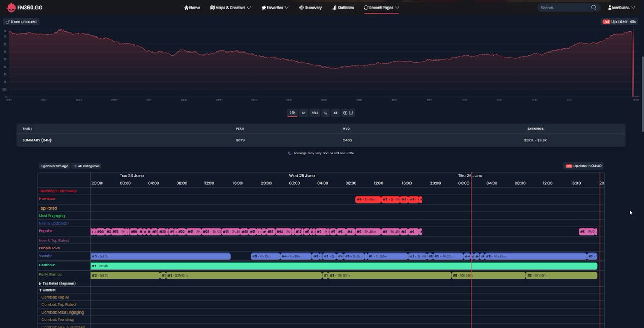The height and width of the screenshot is (328, 644).
Task: Expand the Top Rated (Regional) group
Action: click(57, 284)
